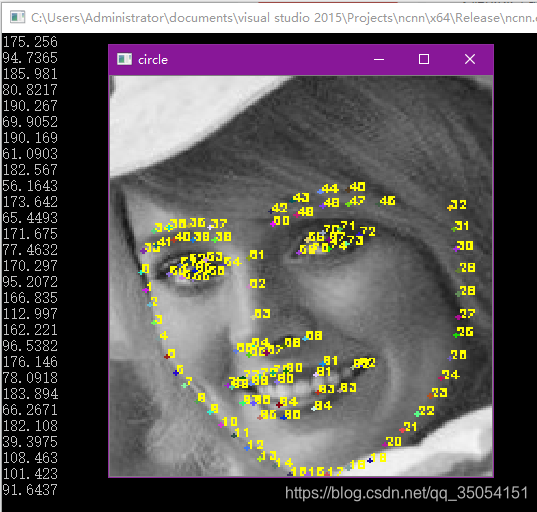Click the console value 61.0903
The width and height of the screenshot is (537, 512).
tap(30, 154)
